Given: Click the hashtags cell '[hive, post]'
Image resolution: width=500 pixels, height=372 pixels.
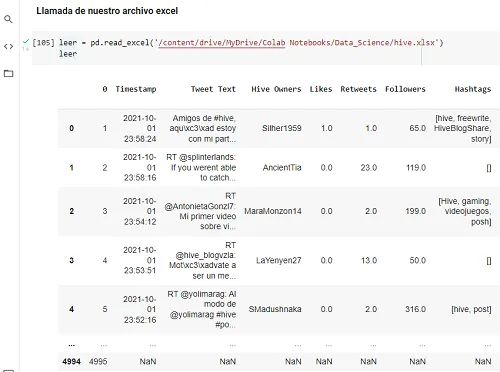Looking at the screenshot, I should click(x=471, y=309).
